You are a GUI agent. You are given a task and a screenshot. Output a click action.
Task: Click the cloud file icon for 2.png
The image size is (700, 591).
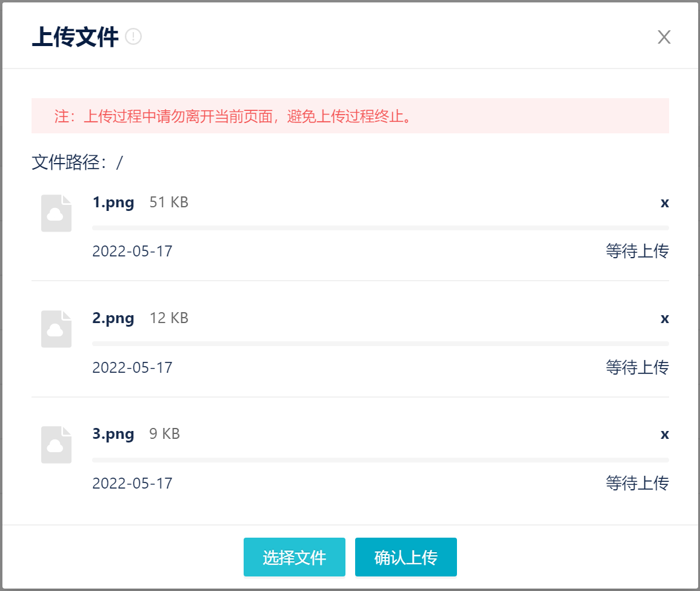(x=56, y=329)
